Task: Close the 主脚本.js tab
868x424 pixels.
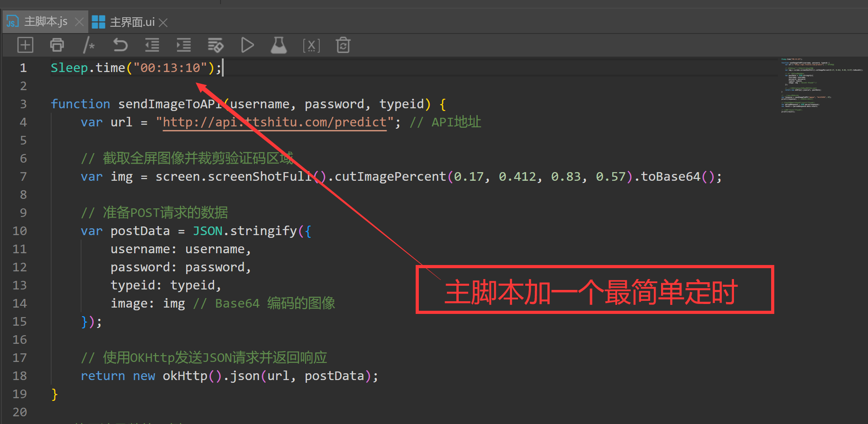Action: click(x=79, y=22)
